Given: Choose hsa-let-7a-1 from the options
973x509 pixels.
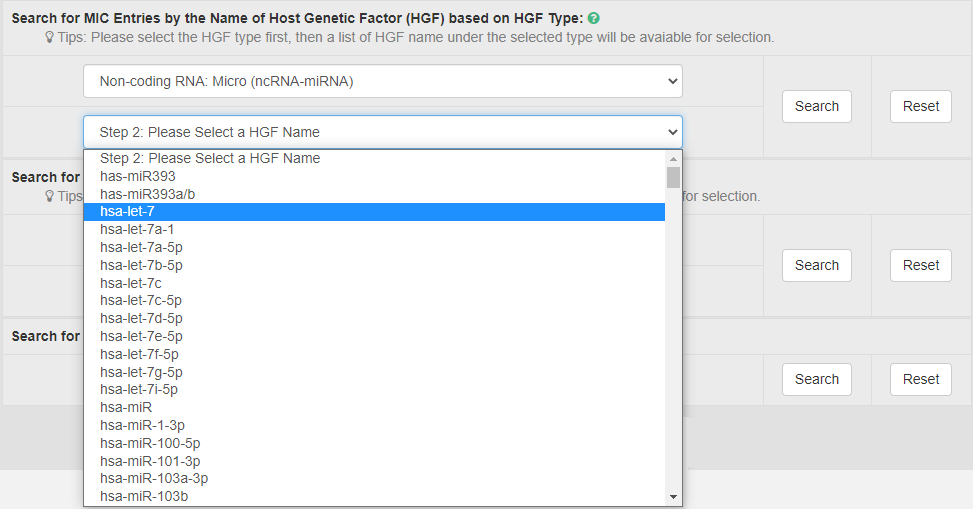Looking at the screenshot, I should click(137, 229).
